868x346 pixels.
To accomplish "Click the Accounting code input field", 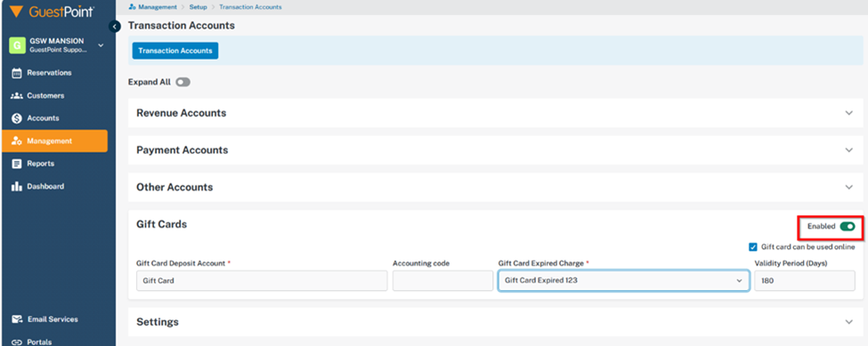I will [442, 281].
